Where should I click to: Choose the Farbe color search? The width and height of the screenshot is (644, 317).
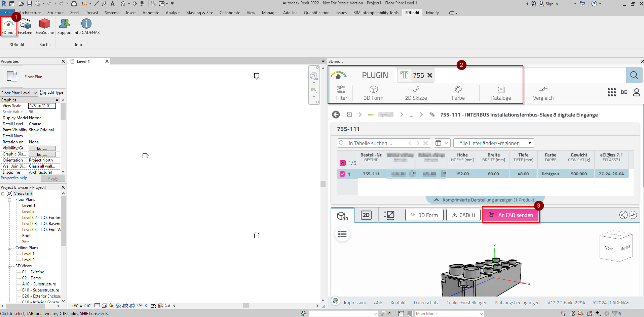point(458,93)
